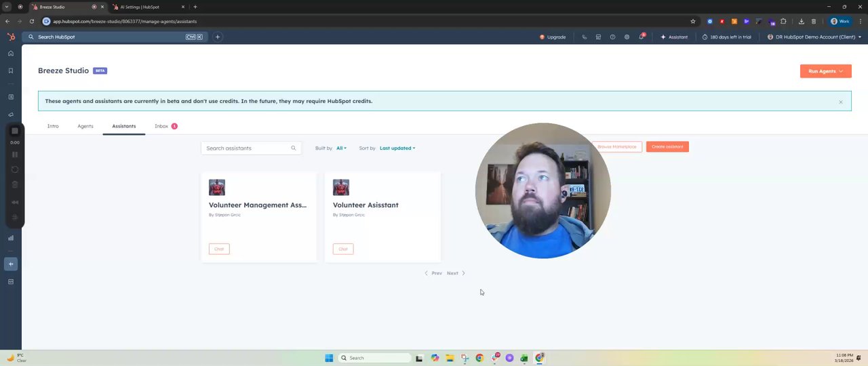Screen dimensions: 868x366
Task: Switch to the AI Settings HubSpot browser tab
Action: click(x=149, y=7)
